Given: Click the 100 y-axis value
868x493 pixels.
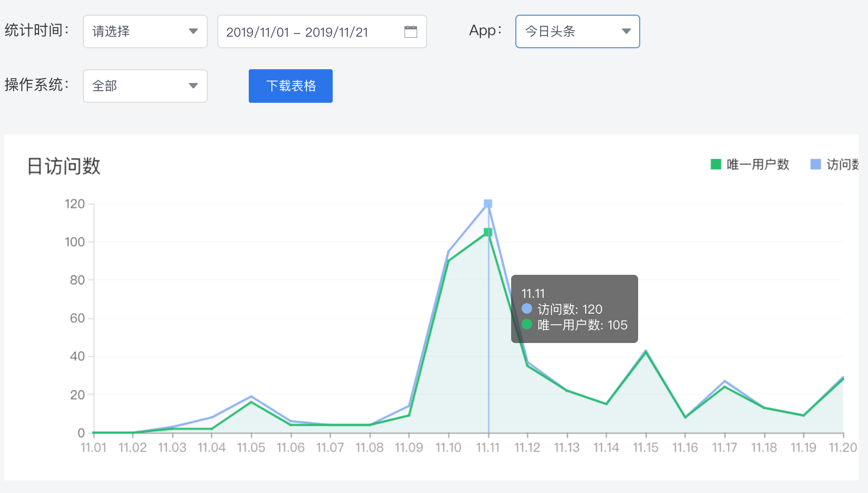Looking at the screenshot, I should click(75, 242).
